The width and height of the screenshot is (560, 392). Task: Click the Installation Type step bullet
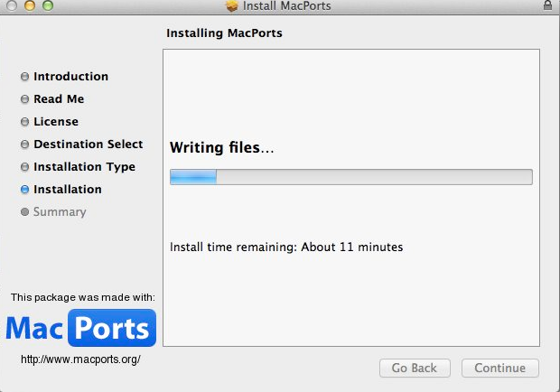[x=24, y=167]
